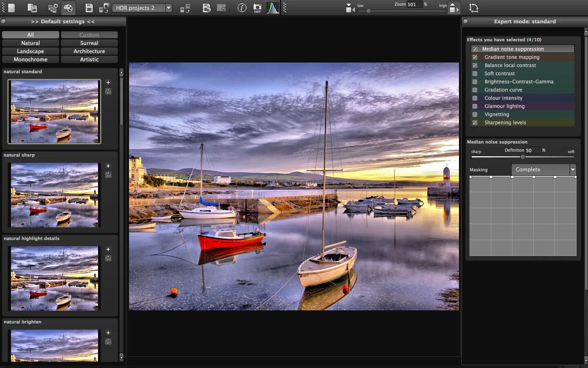Click plus icon beside natural brighten preset
Screen dimensions: 588x368
click(108, 333)
